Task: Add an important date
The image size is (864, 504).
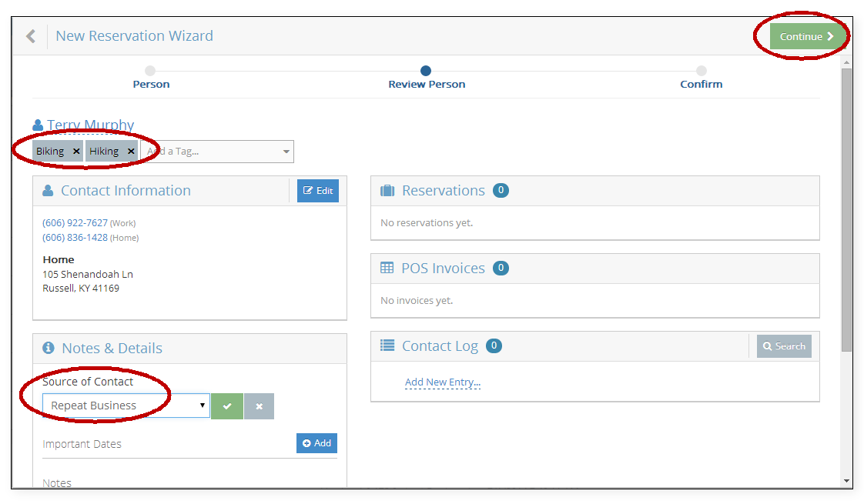Action: click(x=316, y=443)
